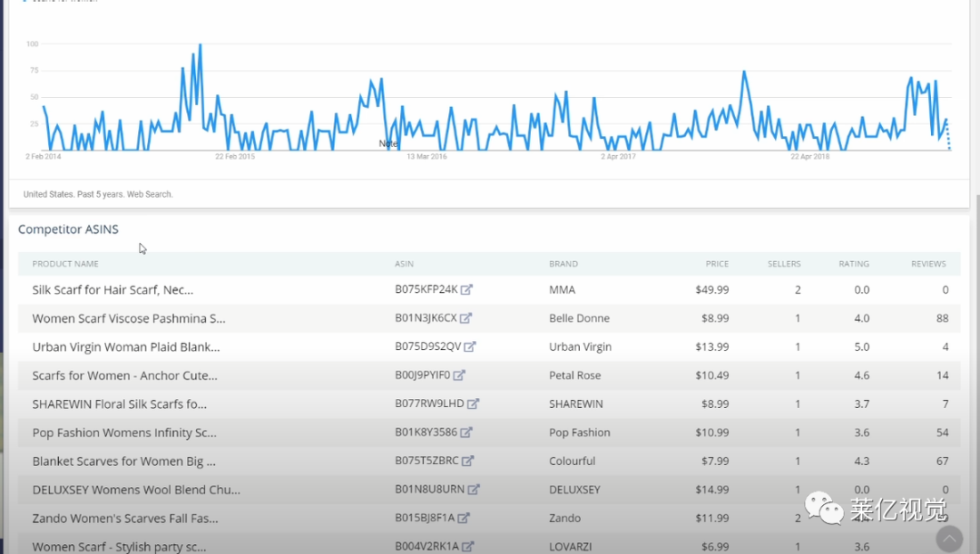Open external link for ASIN B077RW9LHD
The image size is (980, 554).
(473, 404)
